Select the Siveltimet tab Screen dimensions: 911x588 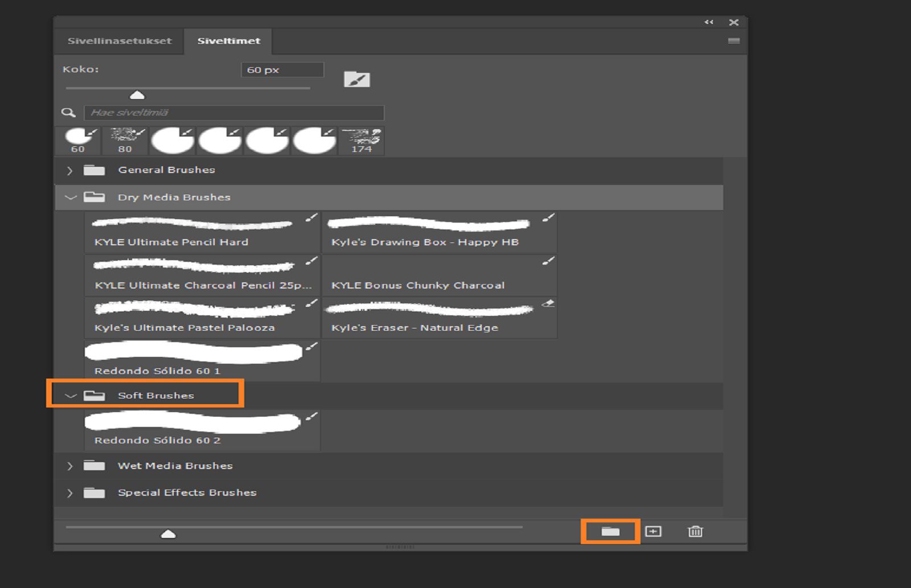[228, 41]
